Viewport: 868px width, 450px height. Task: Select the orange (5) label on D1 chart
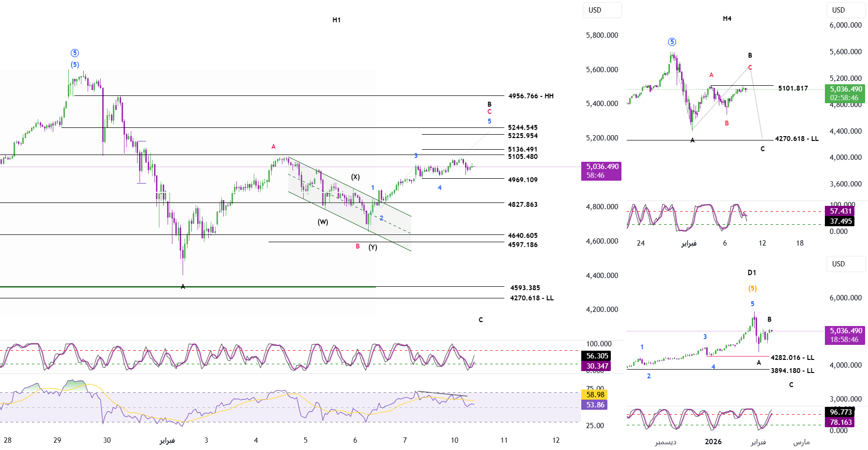pyautogui.click(x=752, y=288)
